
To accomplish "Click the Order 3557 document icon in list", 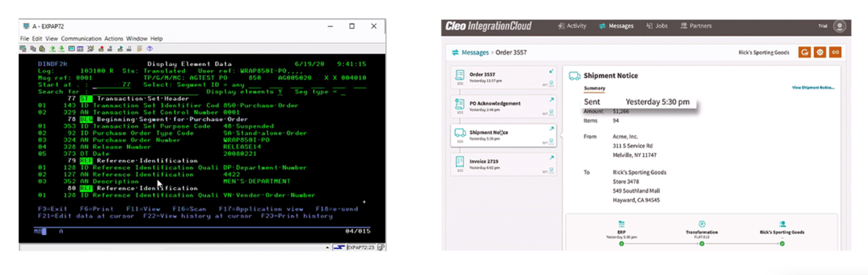I will pyautogui.click(x=460, y=75).
